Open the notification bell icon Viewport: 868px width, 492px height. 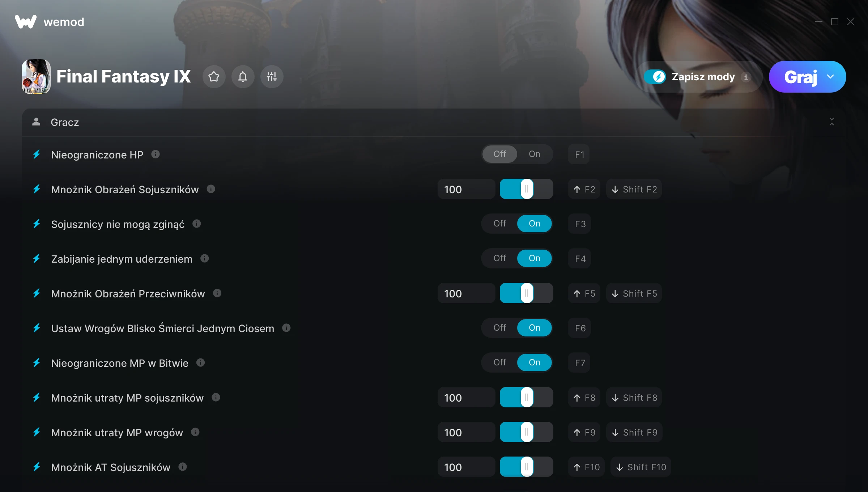click(x=243, y=77)
